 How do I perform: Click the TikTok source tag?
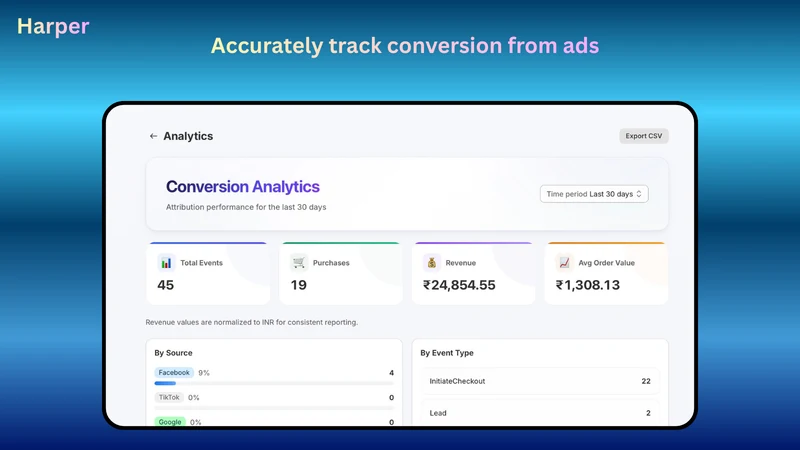(169, 397)
